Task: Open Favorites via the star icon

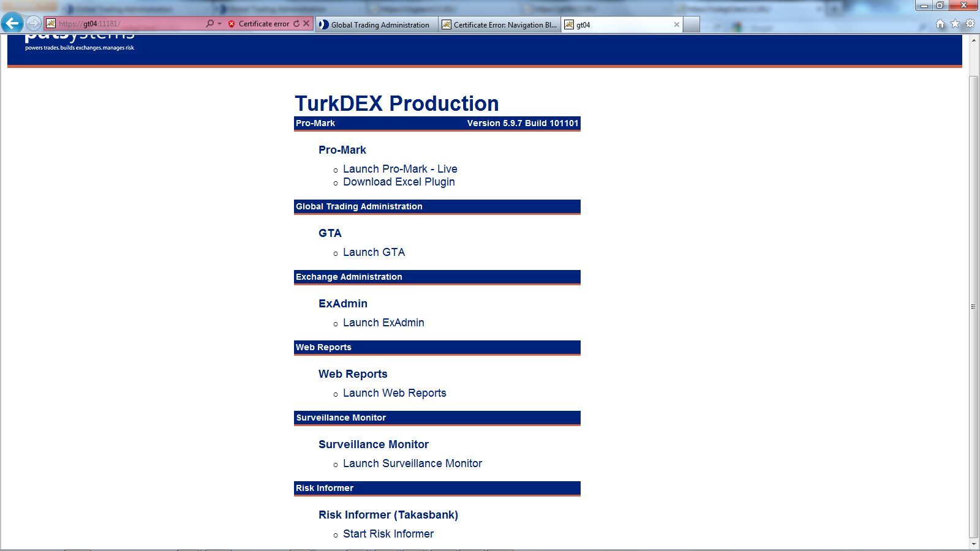Action: pyautogui.click(x=955, y=24)
